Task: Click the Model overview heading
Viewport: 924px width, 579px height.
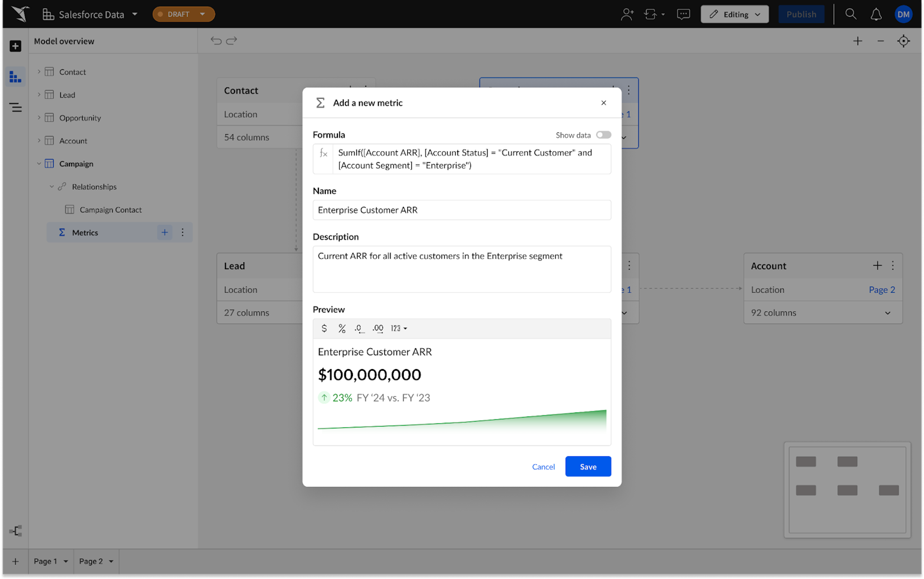Action: (x=64, y=41)
